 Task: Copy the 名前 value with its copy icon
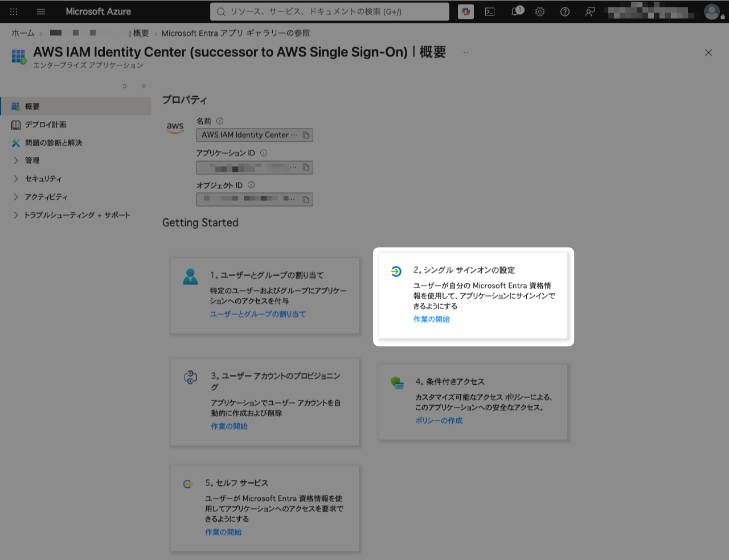[x=306, y=135]
